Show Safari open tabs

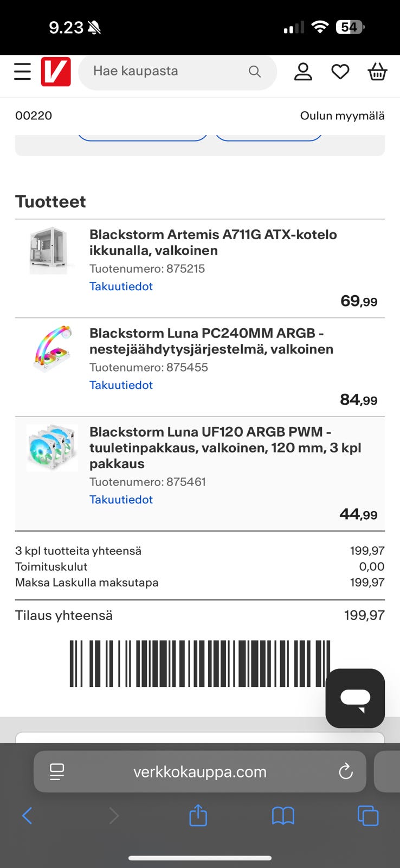368,815
